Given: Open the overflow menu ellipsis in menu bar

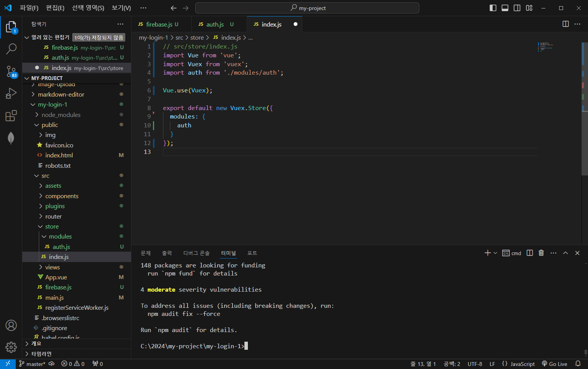Looking at the screenshot, I should (x=143, y=8).
